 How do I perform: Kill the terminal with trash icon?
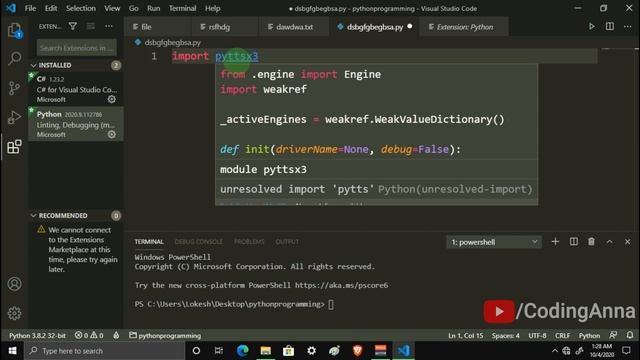pyautogui.click(x=591, y=242)
